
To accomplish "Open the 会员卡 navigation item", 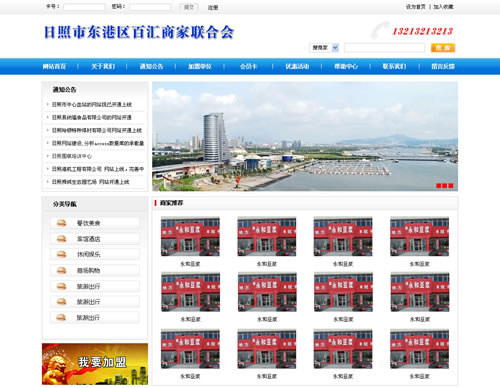I will [x=248, y=66].
